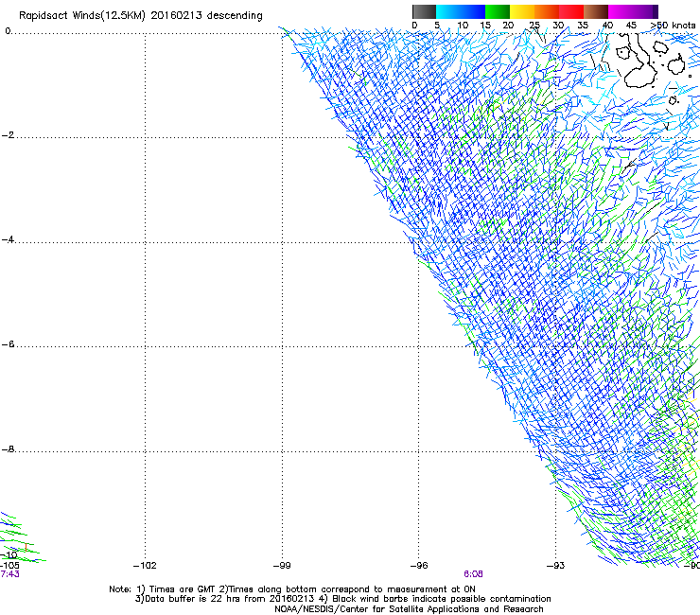Screen dimensions: 700x615
Task: Click the green 15–20 knots legend swatch
Action: pyautogui.click(x=498, y=11)
